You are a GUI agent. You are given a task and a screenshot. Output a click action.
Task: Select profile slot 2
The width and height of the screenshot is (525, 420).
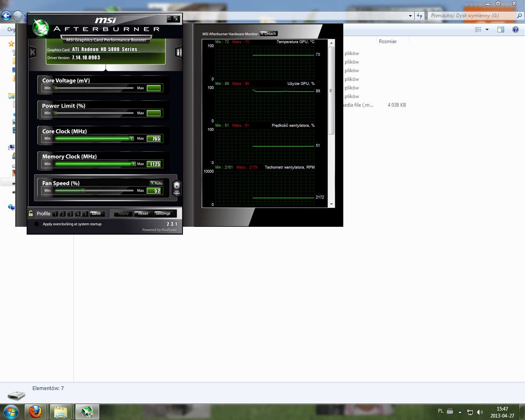point(63,214)
